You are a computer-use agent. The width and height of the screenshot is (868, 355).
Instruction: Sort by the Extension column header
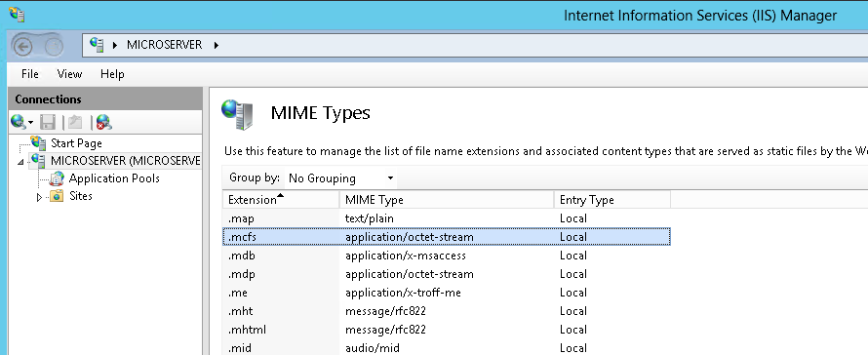pos(281,200)
